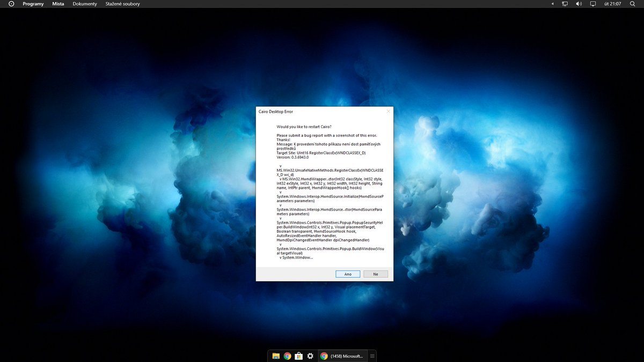Open the Dokumenty menu

click(x=85, y=4)
